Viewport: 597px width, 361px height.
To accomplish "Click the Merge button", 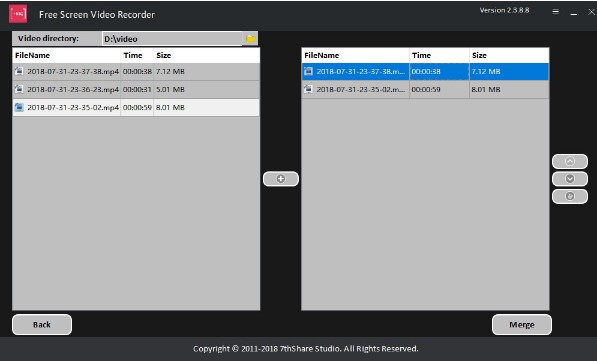I will [x=522, y=324].
